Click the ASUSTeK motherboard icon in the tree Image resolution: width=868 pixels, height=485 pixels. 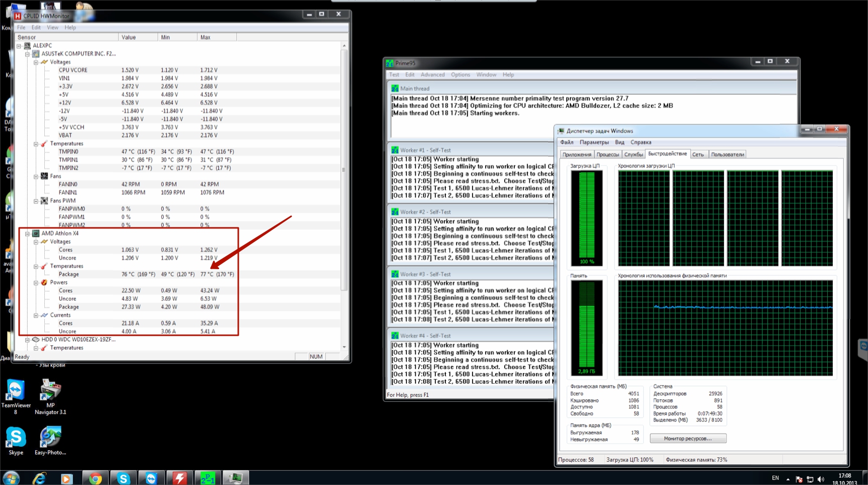point(36,53)
